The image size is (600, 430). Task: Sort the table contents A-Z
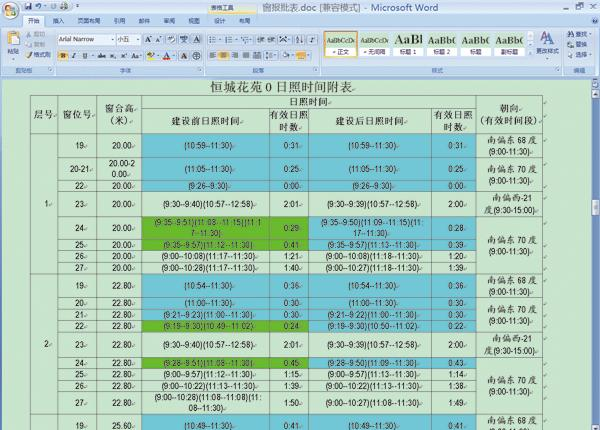(300, 39)
